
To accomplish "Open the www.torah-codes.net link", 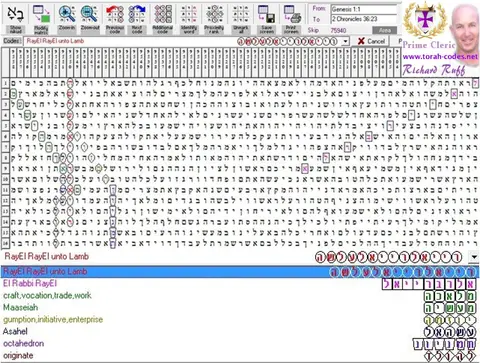I will point(440,57).
